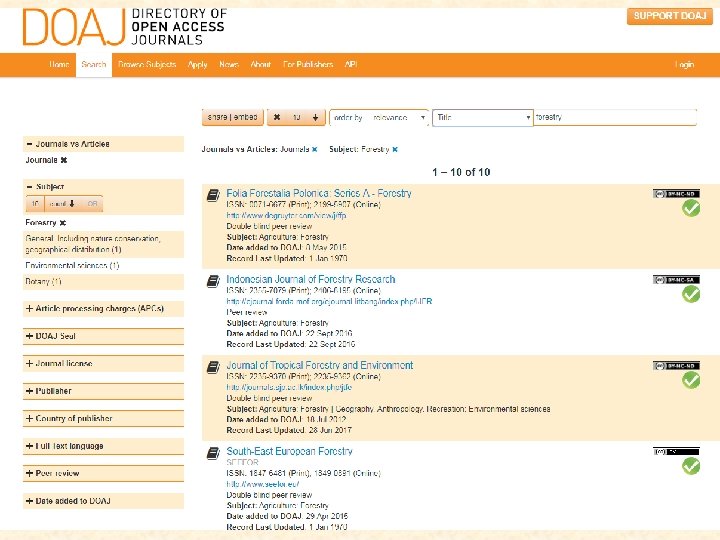Click the search text field containing forestry
Screen dimensions: 720x540
tap(615, 118)
